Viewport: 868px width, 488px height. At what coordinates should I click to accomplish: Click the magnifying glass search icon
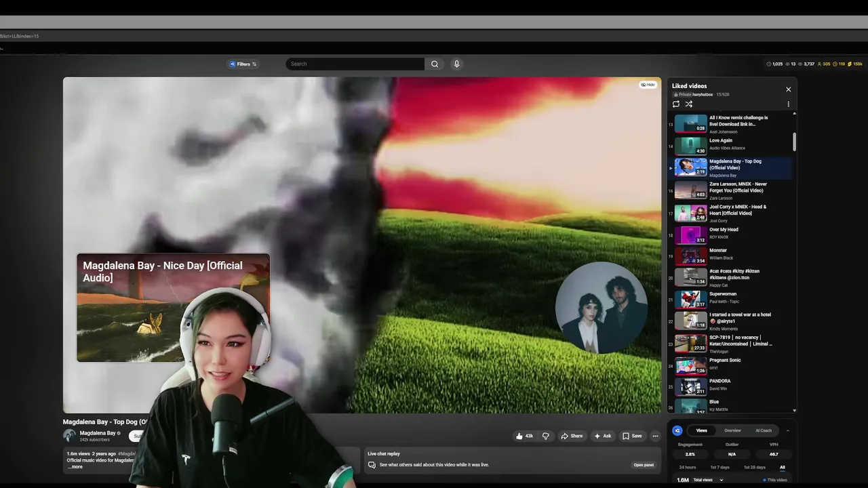point(435,64)
